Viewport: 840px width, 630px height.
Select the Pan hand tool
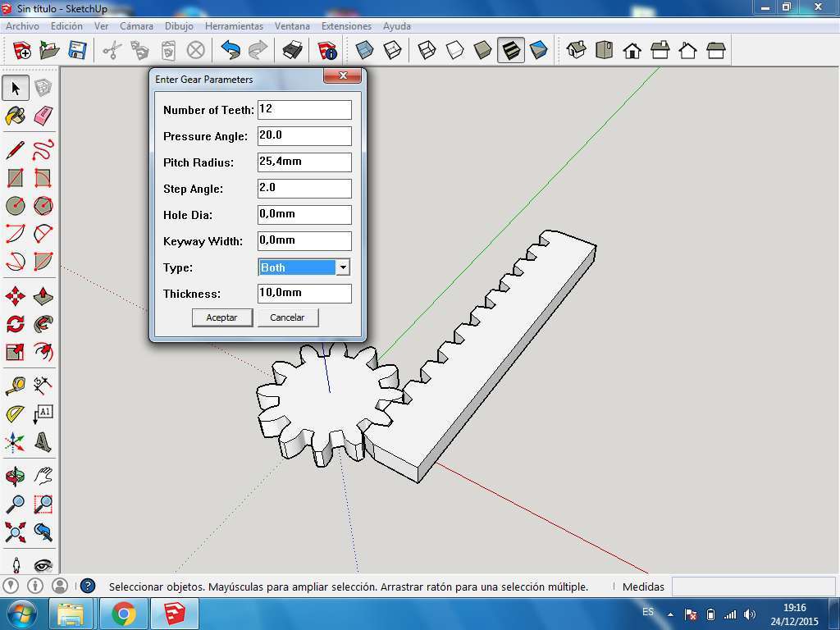43,476
